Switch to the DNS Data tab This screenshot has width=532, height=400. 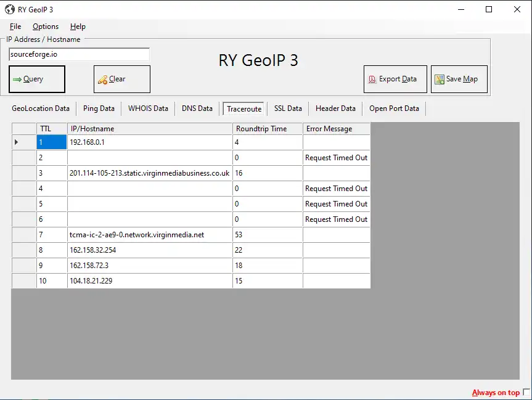click(x=197, y=108)
